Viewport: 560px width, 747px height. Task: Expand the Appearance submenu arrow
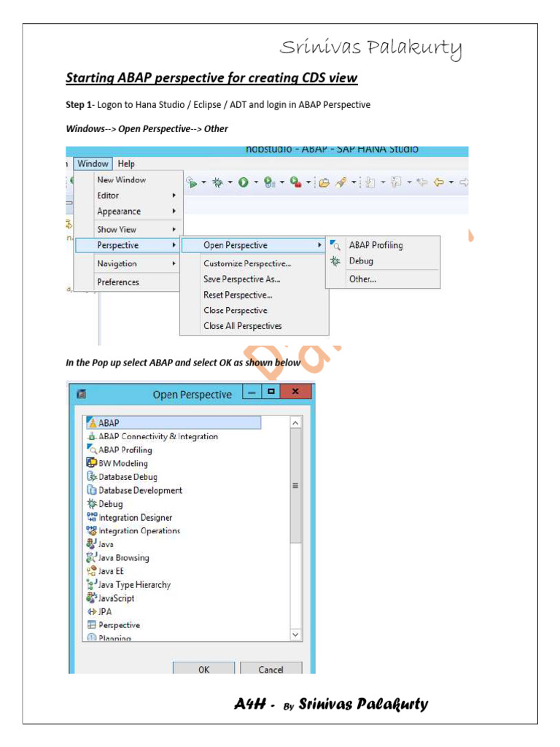(x=174, y=211)
